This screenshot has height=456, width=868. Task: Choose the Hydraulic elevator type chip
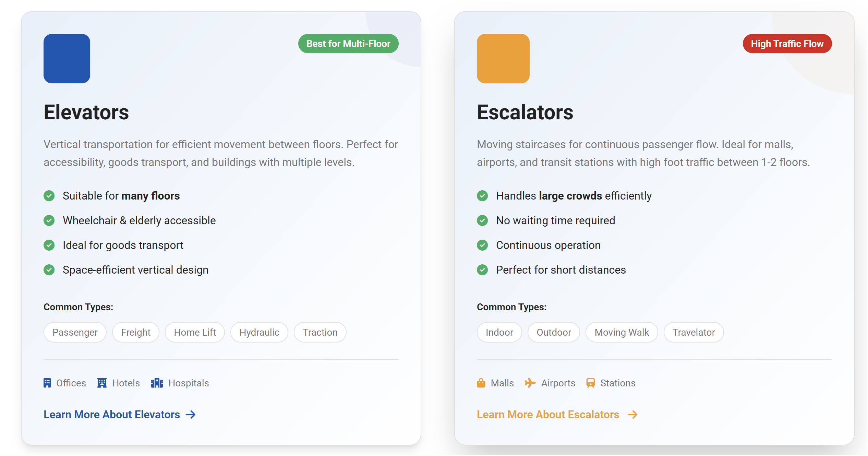click(259, 332)
